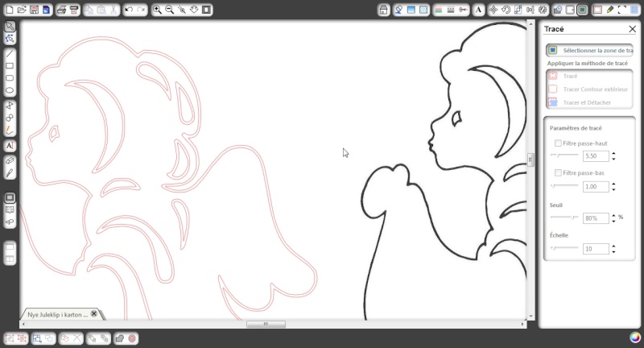Screen dimensions: 644x348
Task: Open the Line Style panel
Action: 451,10
